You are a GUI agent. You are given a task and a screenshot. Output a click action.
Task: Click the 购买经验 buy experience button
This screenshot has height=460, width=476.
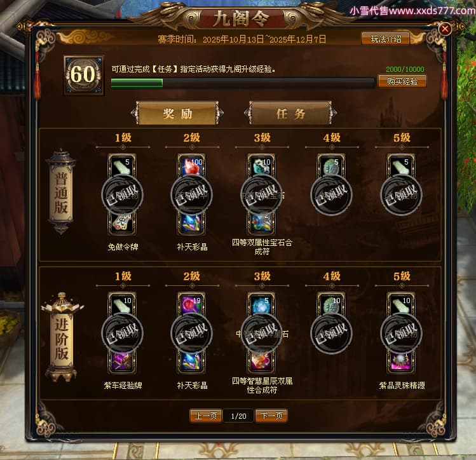click(402, 81)
